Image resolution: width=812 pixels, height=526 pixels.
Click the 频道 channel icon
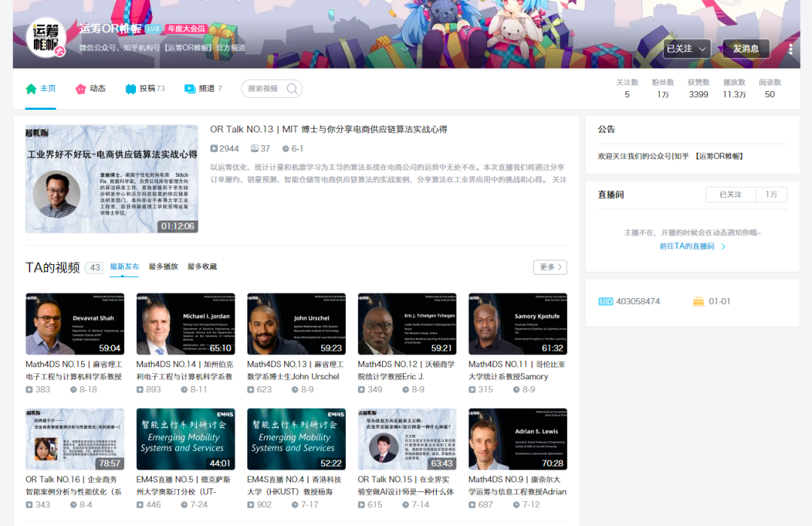(190, 89)
